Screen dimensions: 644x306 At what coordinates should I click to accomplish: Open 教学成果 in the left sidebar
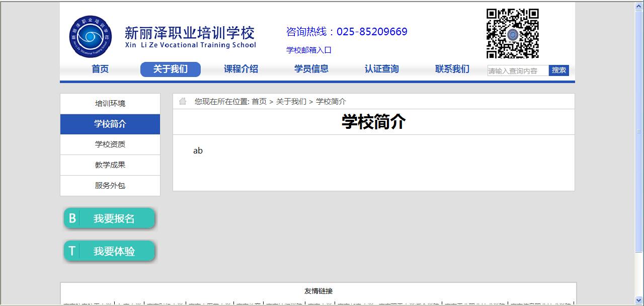[x=110, y=165]
